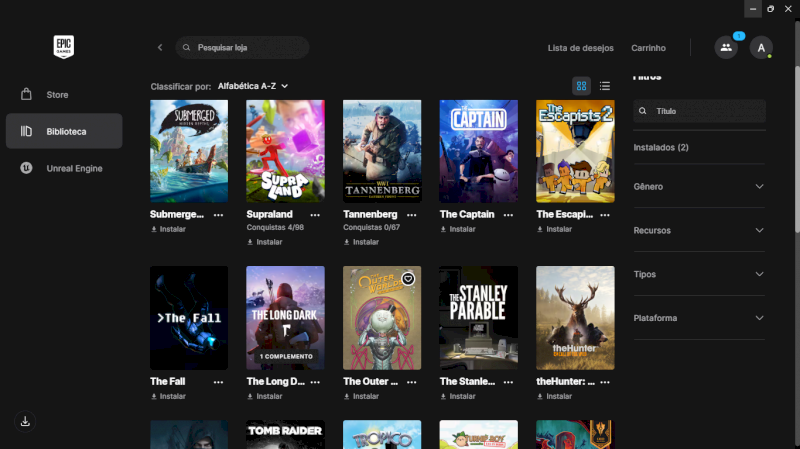The width and height of the screenshot is (800, 449).
Task: Open more options for The Outer Worlds
Action: click(412, 382)
